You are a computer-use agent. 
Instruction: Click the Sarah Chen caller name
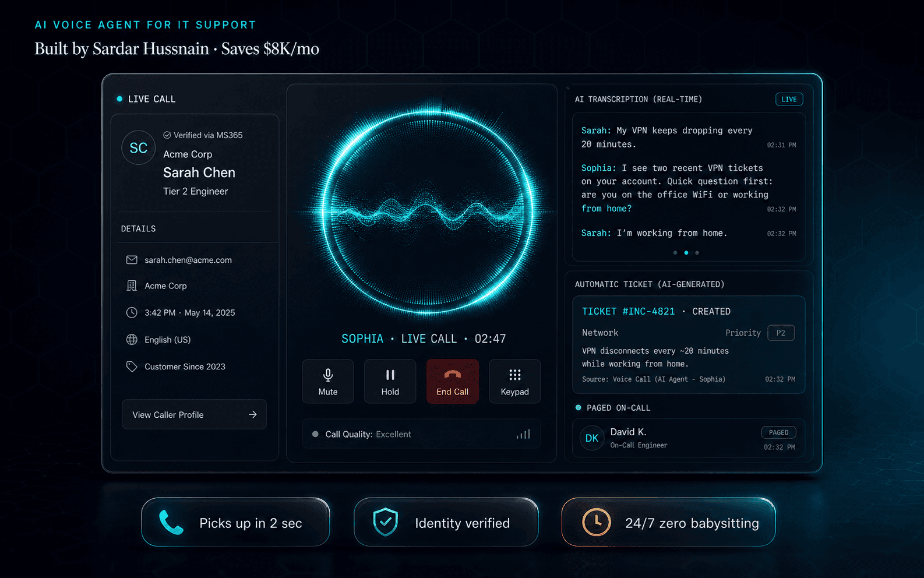(x=199, y=172)
